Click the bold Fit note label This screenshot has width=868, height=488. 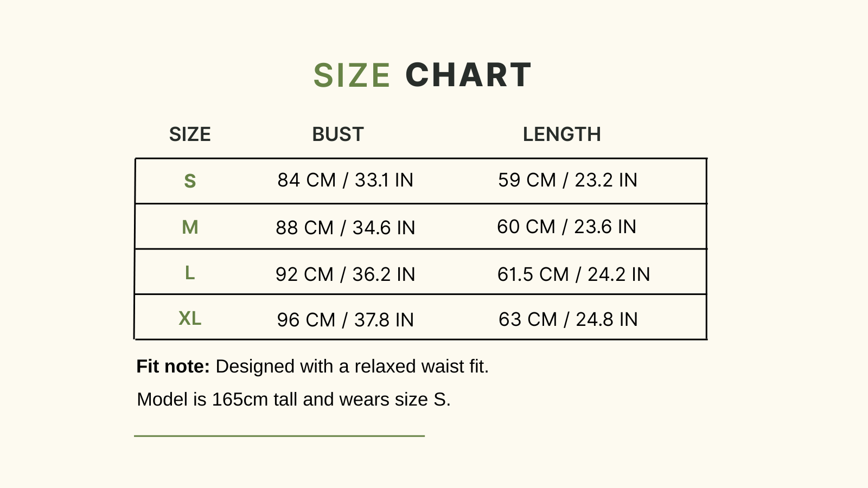pos(173,367)
